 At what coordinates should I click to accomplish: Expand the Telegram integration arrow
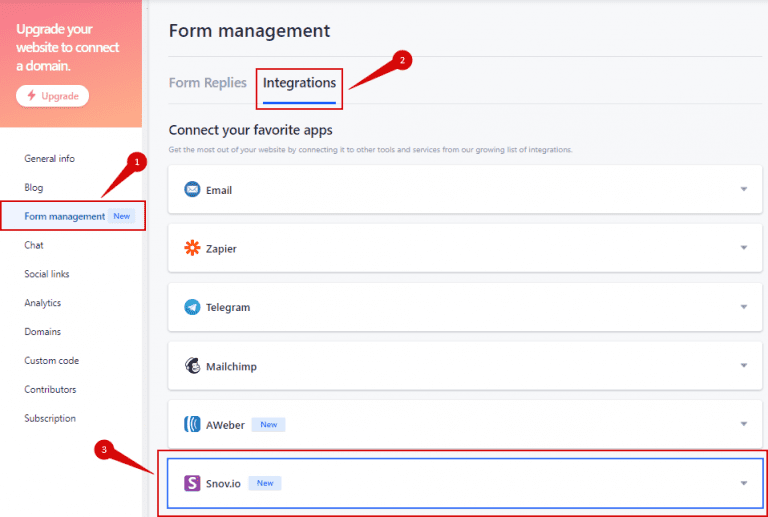(x=743, y=307)
